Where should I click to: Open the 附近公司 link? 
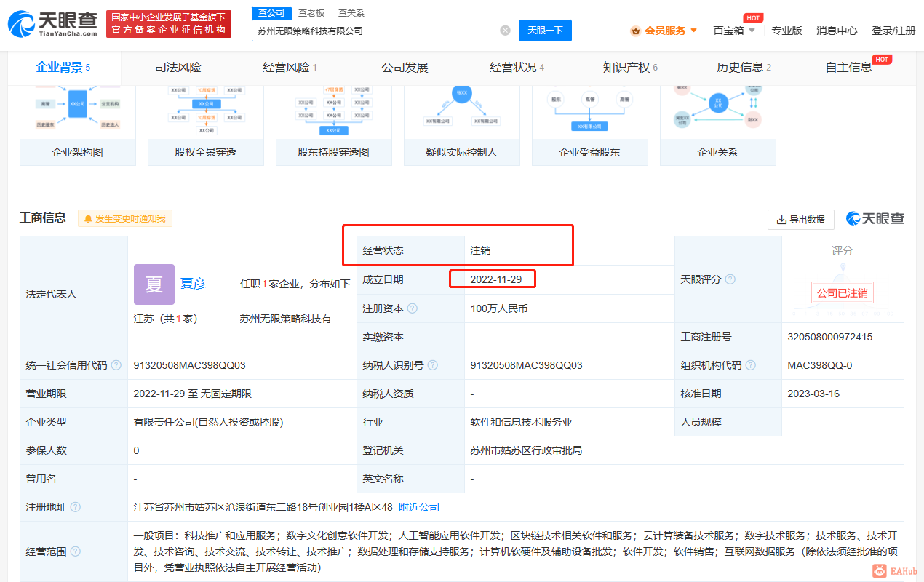coord(419,507)
